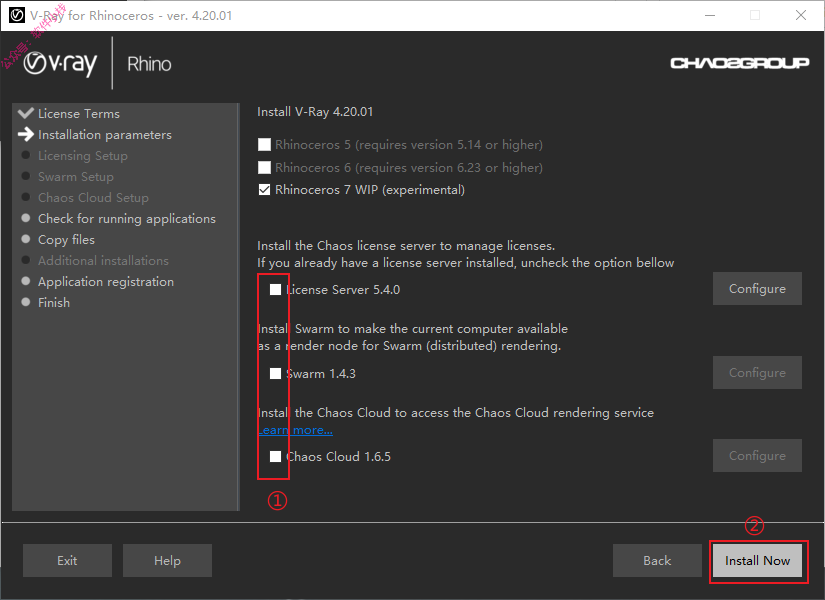Select License Terms step in sidebar
This screenshot has width=825, height=600.
click(x=79, y=113)
